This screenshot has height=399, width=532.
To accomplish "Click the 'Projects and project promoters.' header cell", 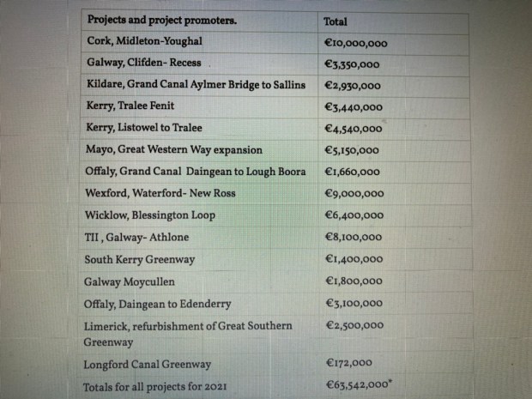I will [x=162, y=21].
